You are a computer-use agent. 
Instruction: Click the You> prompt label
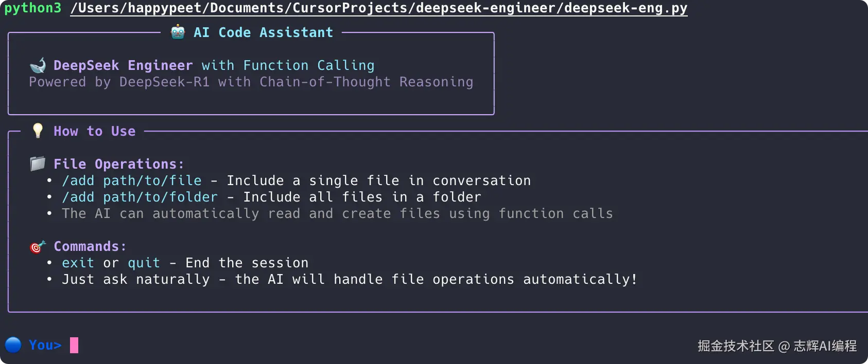(45, 345)
